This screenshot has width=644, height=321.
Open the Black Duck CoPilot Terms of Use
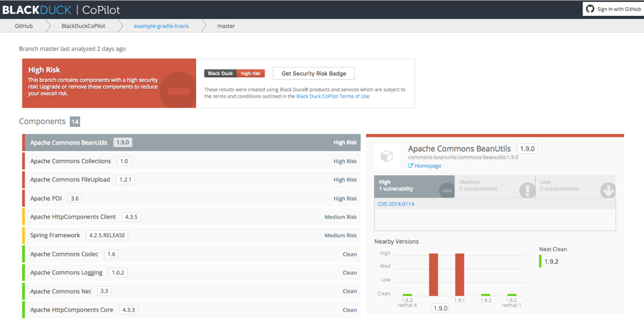point(332,96)
